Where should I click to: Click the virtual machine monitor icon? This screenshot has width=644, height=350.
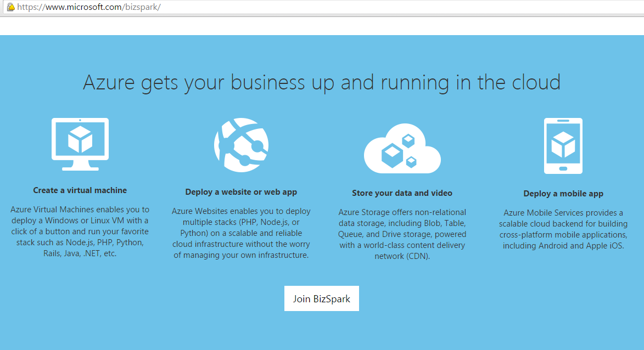tap(80, 144)
